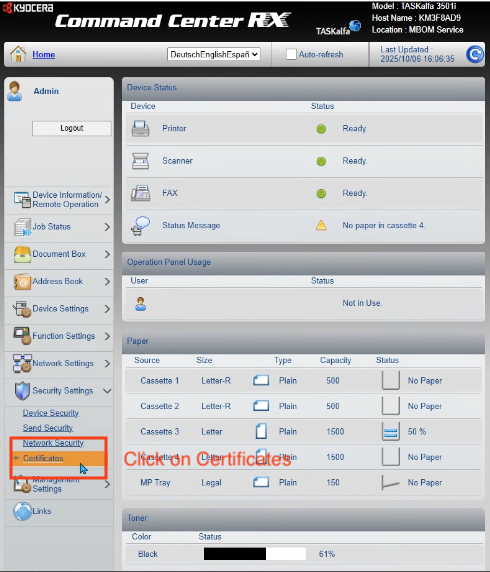
Task: Click the Links globe icon
Action: click(x=22, y=511)
